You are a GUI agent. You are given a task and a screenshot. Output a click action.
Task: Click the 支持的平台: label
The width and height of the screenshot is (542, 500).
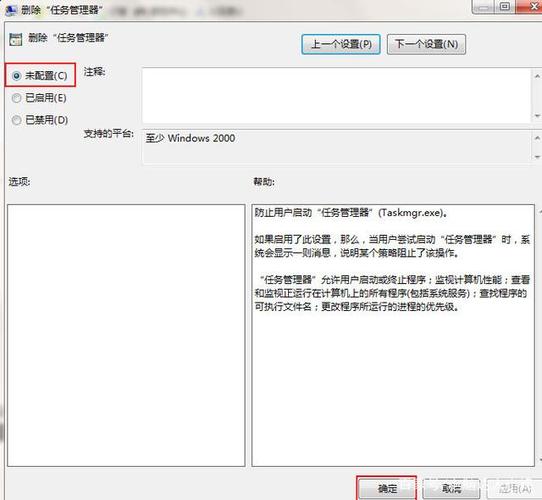coord(109,133)
